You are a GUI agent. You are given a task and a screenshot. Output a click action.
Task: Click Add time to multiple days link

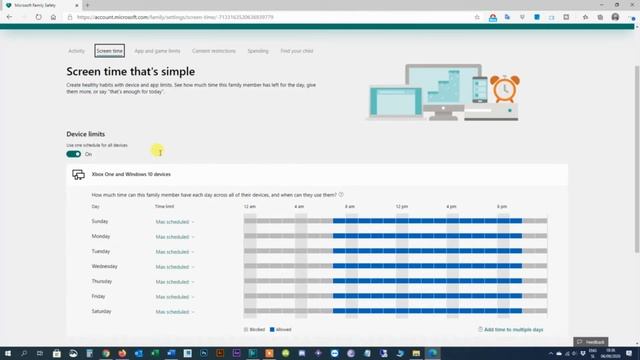(511, 329)
